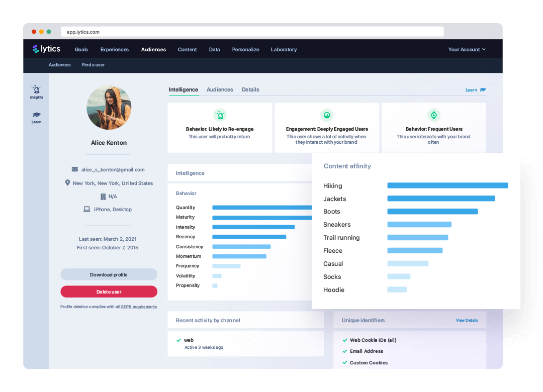Open the Your Account dropdown

click(466, 49)
